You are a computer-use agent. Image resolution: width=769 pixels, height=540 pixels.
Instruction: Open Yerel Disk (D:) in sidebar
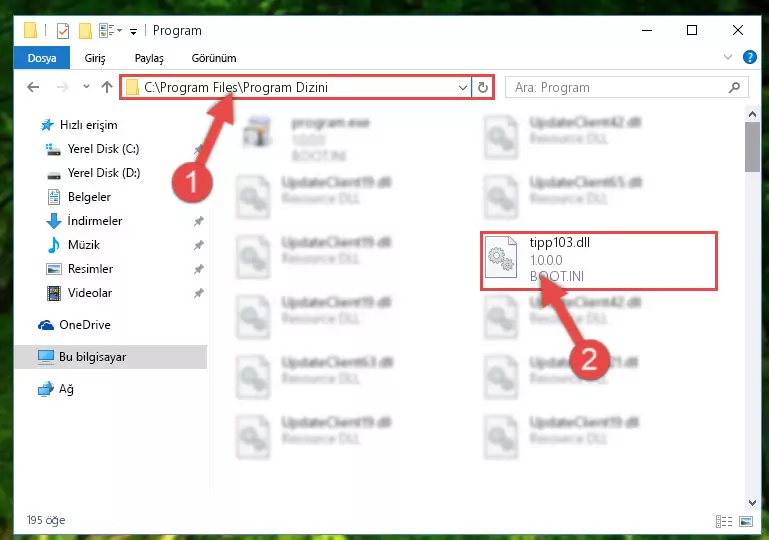[103, 173]
